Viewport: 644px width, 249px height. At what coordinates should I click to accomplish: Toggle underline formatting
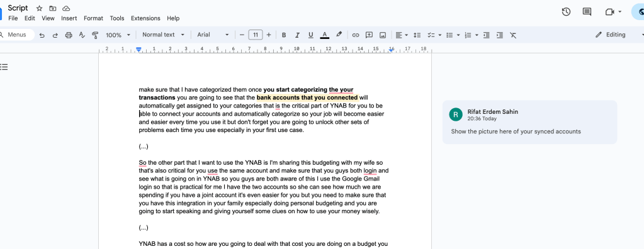click(x=310, y=35)
